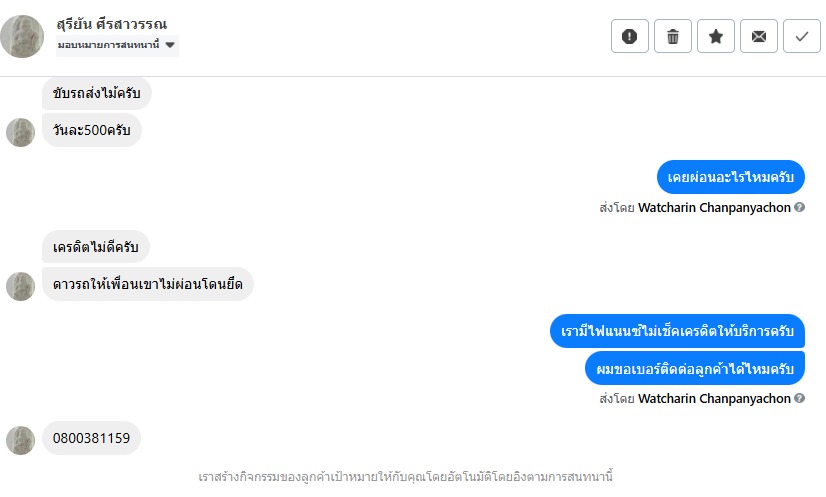This screenshot has height=497, width=826.
Task: Click help icon beside first Watcharin Chanpanyachon
Action: tap(799, 208)
